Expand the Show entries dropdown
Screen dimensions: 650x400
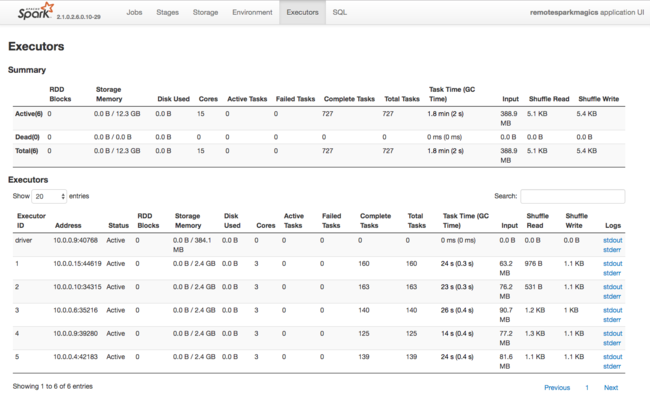click(x=49, y=196)
